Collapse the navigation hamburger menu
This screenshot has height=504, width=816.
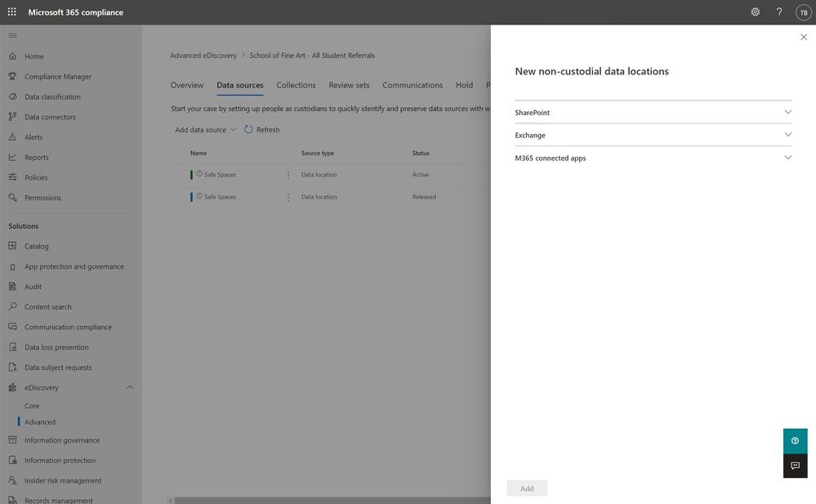13,35
